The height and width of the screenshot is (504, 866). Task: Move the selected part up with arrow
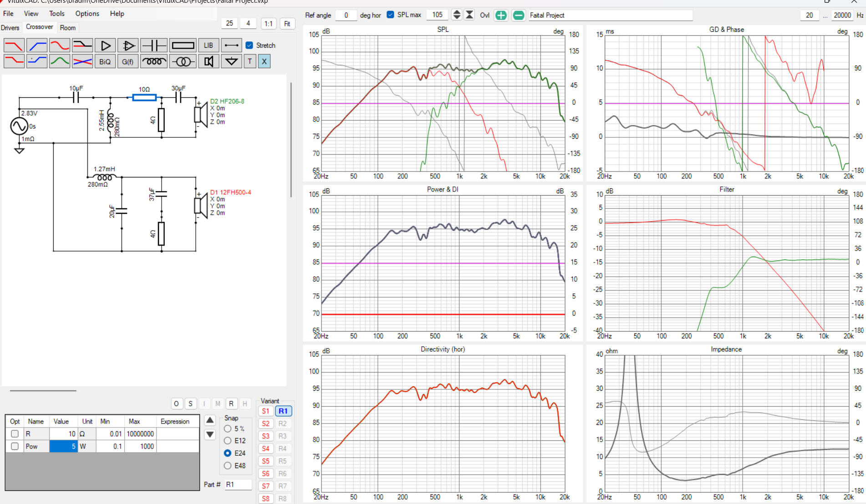tap(210, 420)
